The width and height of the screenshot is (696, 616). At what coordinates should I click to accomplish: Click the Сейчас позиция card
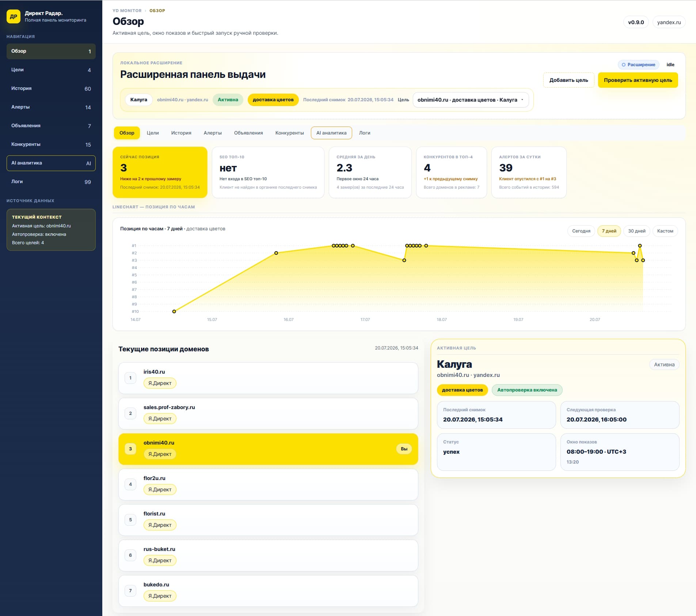(160, 172)
